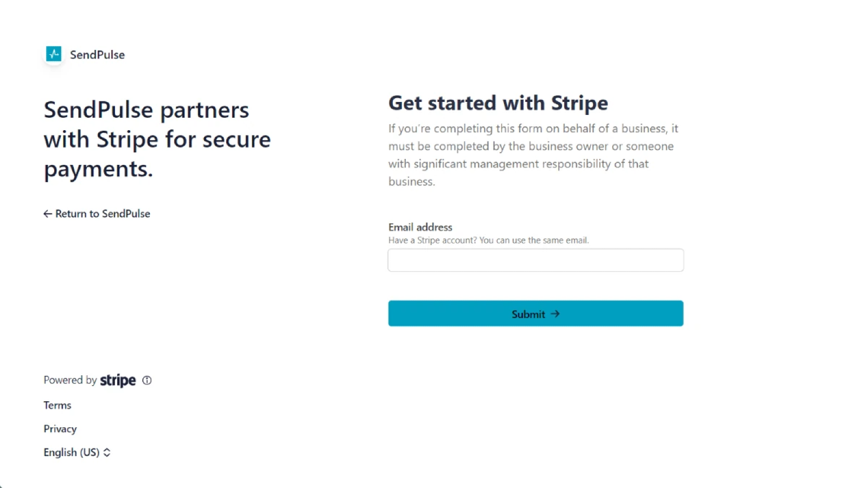Click the 'SendPulse partners with Stripe' headline
Screen dimensions: 868x488
click(x=157, y=139)
